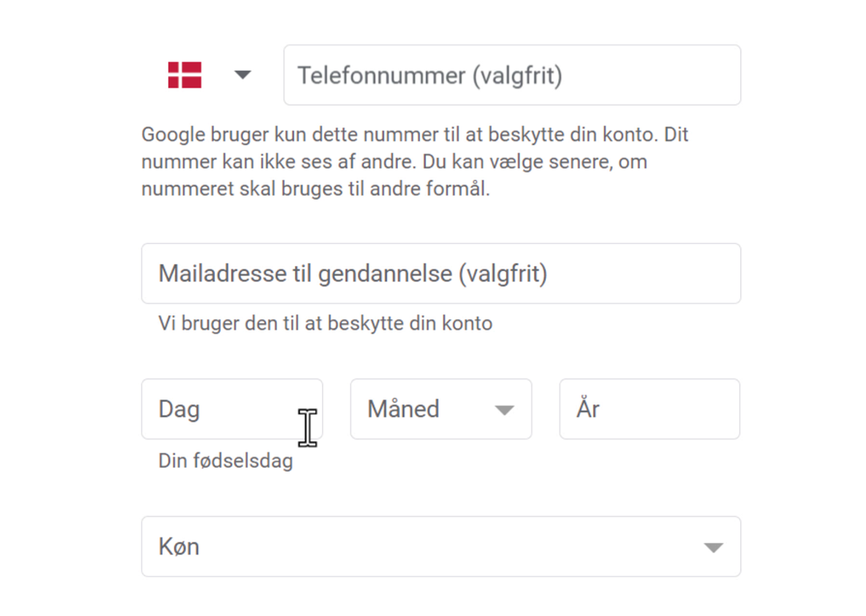Click the arrow icon in Måned box
The width and height of the screenshot is (866, 616).
[x=504, y=410]
